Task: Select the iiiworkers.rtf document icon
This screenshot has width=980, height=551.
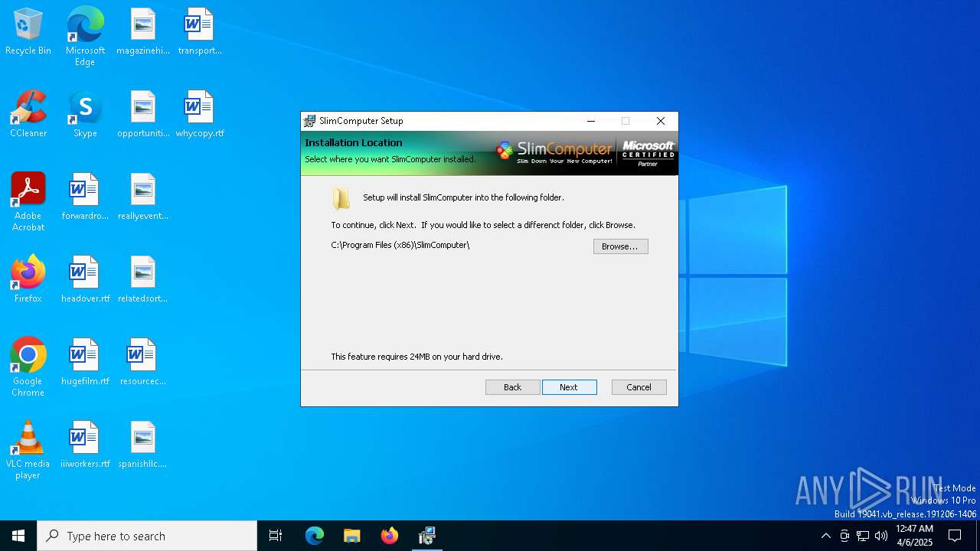Action: (85, 445)
